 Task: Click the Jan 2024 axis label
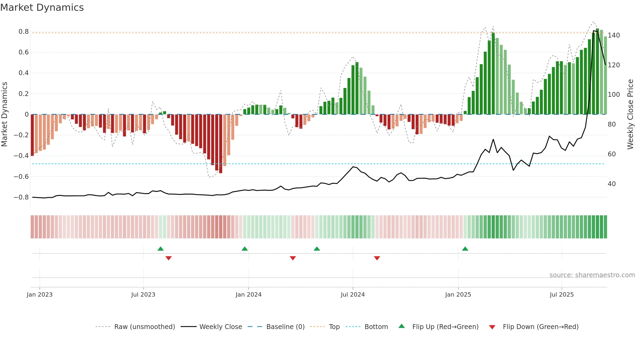(249, 294)
